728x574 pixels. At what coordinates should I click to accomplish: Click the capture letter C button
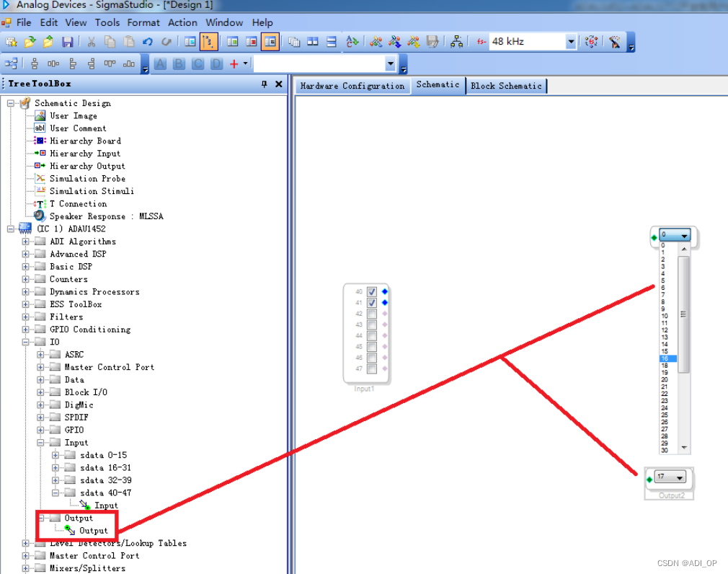click(197, 63)
